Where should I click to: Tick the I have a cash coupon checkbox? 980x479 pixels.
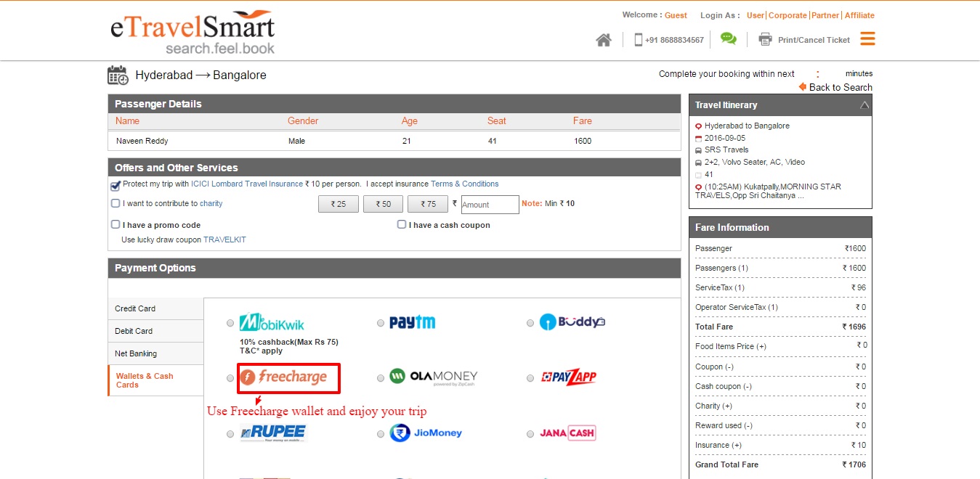click(402, 225)
